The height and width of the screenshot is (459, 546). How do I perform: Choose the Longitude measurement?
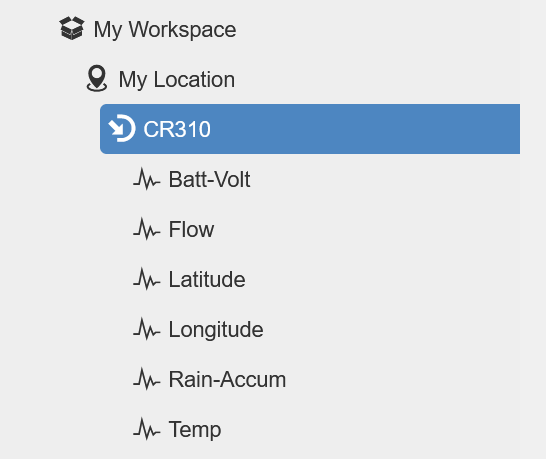(x=216, y=330)
